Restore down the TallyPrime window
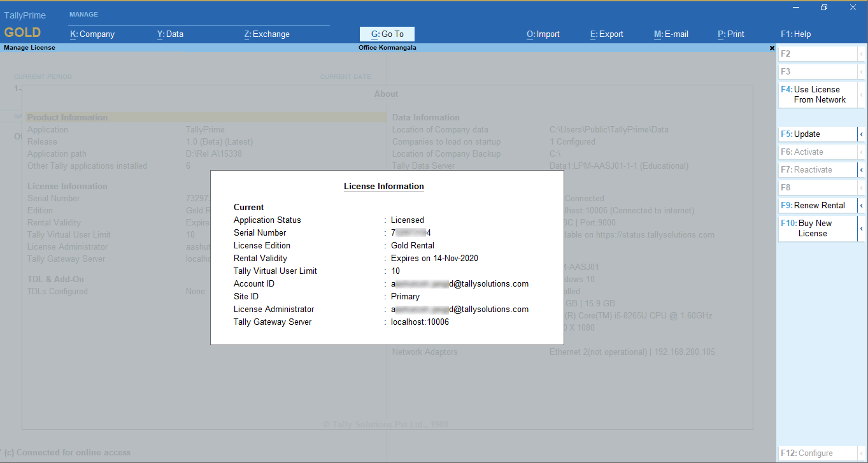The height and width of the screenshot is (463, 868). click(x=824, y=8)
